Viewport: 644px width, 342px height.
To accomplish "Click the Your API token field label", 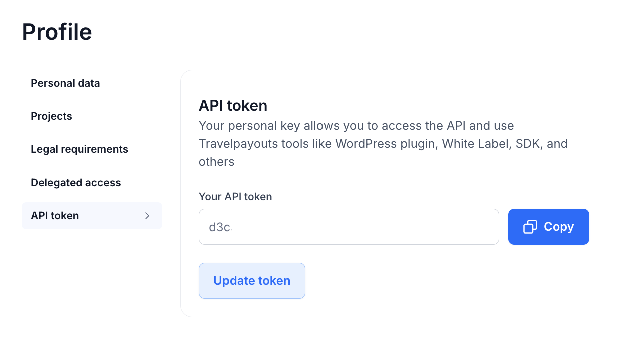I will (235, 197).
